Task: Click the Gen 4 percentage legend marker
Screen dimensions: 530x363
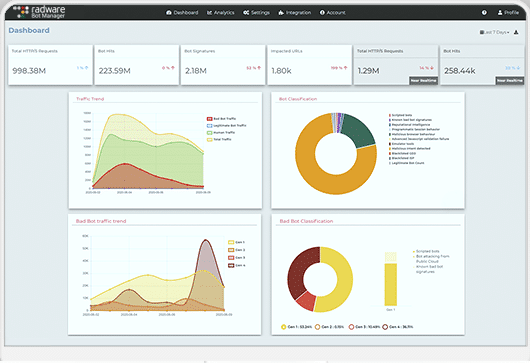Action: click(x=385, y=327)
